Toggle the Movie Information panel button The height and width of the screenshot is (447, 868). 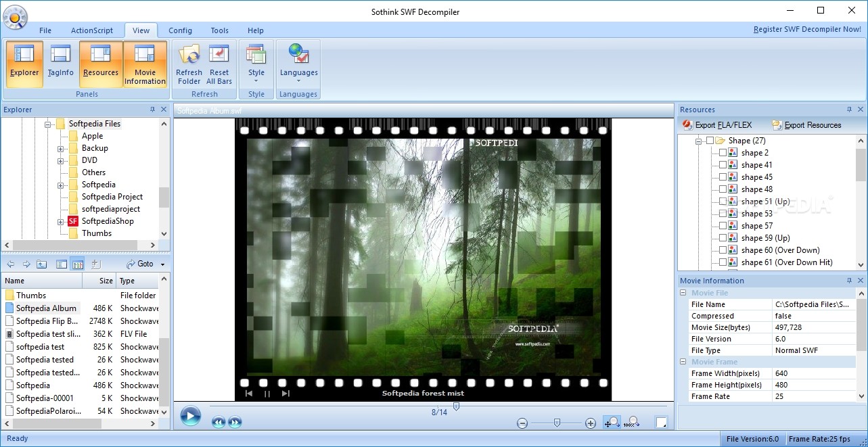coord(145,64)
